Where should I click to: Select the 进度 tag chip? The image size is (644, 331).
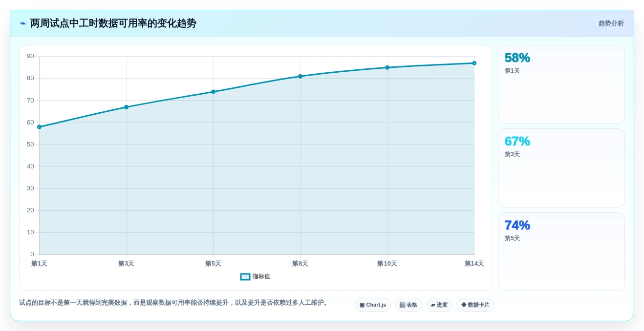439,305
